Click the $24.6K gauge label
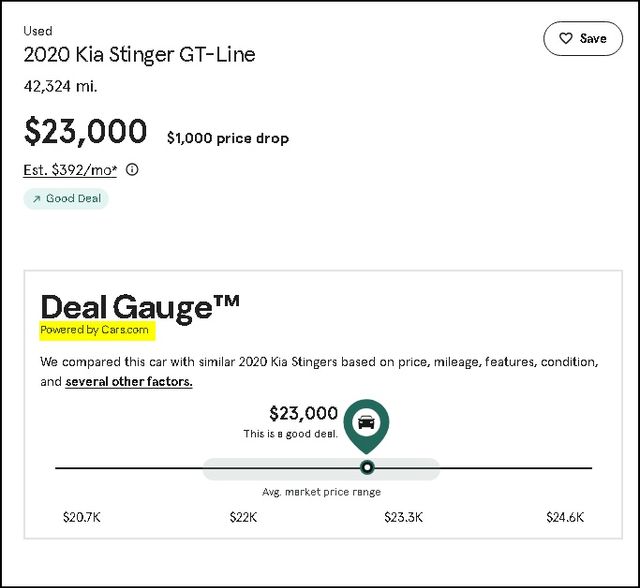The width and height of the screenshot is (640, 588). pos(565,517)
